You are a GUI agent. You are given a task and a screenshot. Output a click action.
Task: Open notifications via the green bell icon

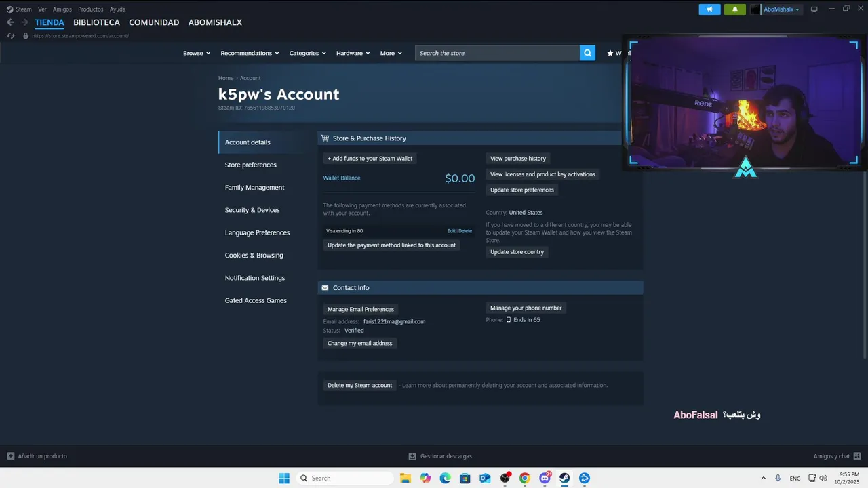click(735, 9)
